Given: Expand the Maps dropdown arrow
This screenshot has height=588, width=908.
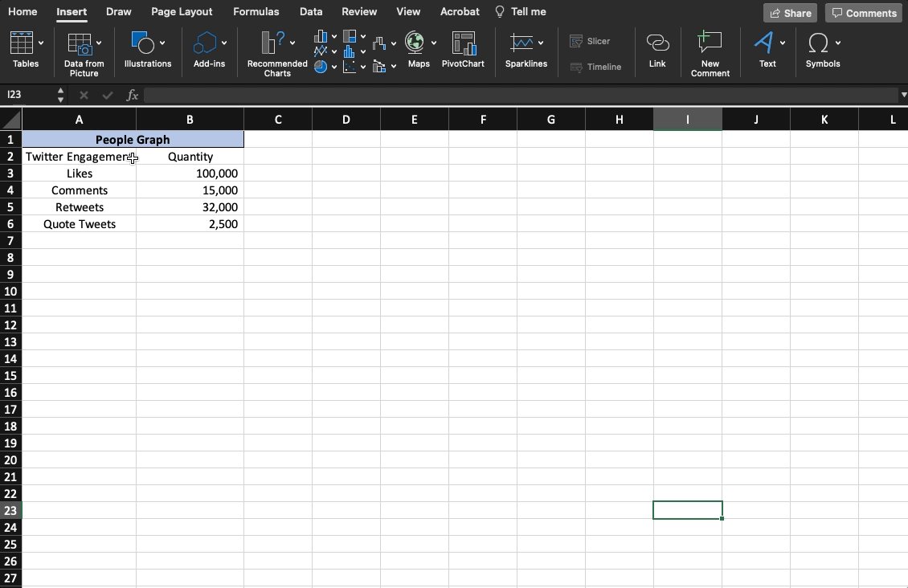Looking at the screenshot, I should 434,43.
